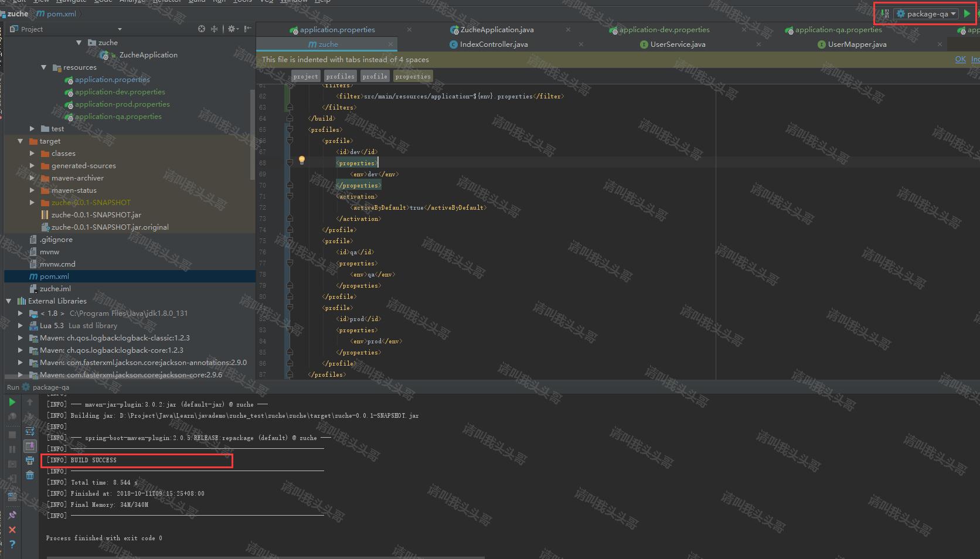Click the project breadcrumb

click(306, 76)
